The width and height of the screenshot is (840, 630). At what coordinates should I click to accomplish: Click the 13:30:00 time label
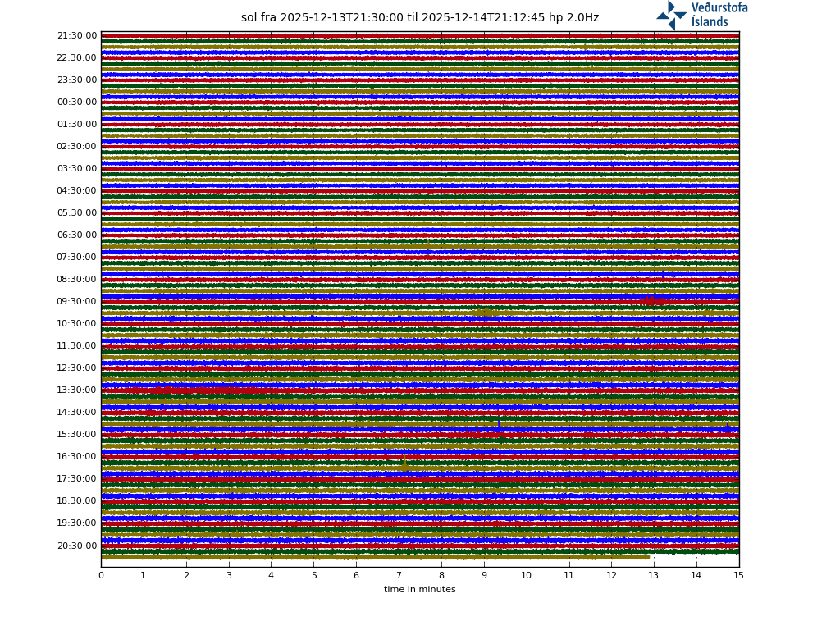76,390
